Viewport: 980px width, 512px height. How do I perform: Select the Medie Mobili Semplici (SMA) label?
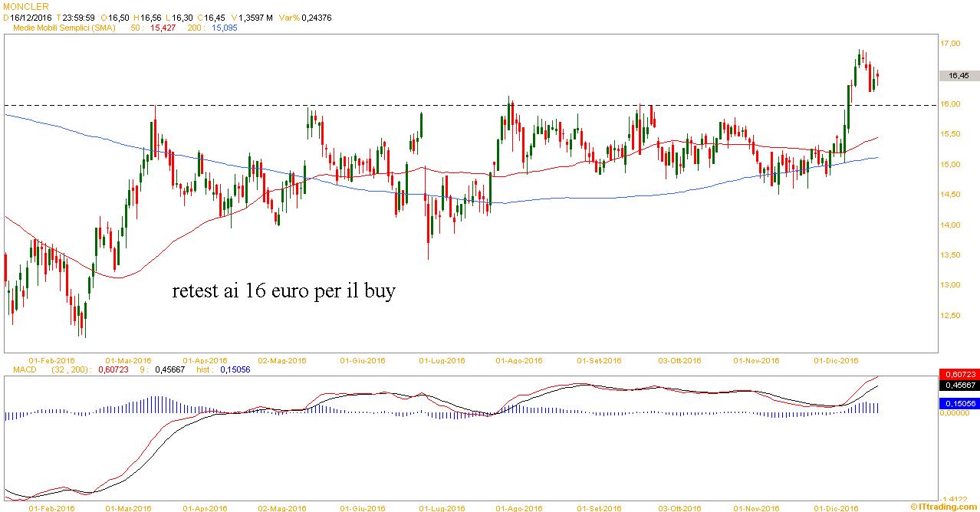click(64, 27)
